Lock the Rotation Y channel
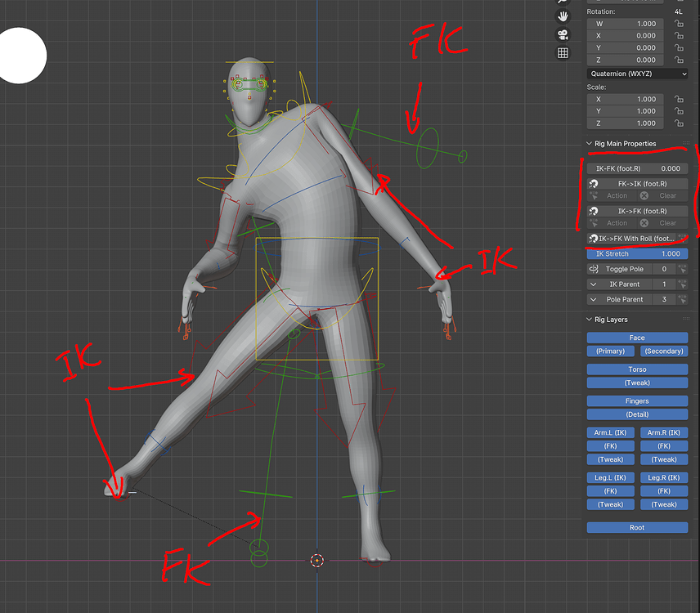The height and width of the screenshot is (613, 700). pos(679,47)
